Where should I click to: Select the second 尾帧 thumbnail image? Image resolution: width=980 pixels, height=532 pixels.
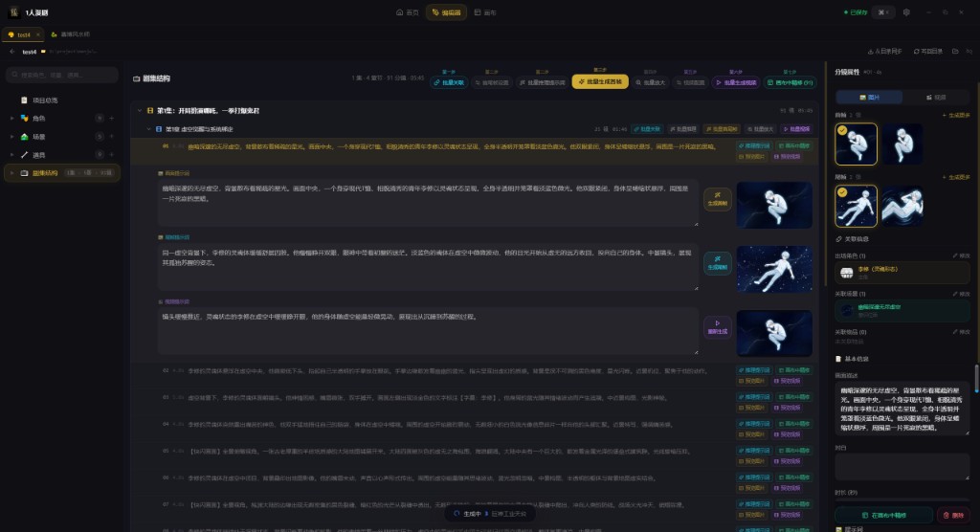pos(902,205)
